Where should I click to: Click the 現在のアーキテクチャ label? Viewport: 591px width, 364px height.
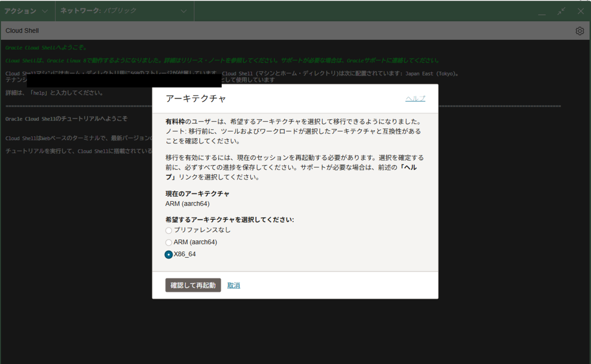(x=197, y=194)
